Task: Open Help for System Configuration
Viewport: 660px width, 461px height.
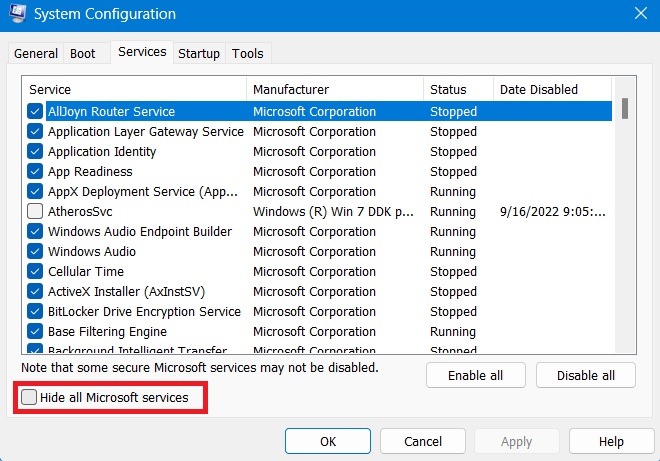Action: pyautogui.click(x=611, y=441)
